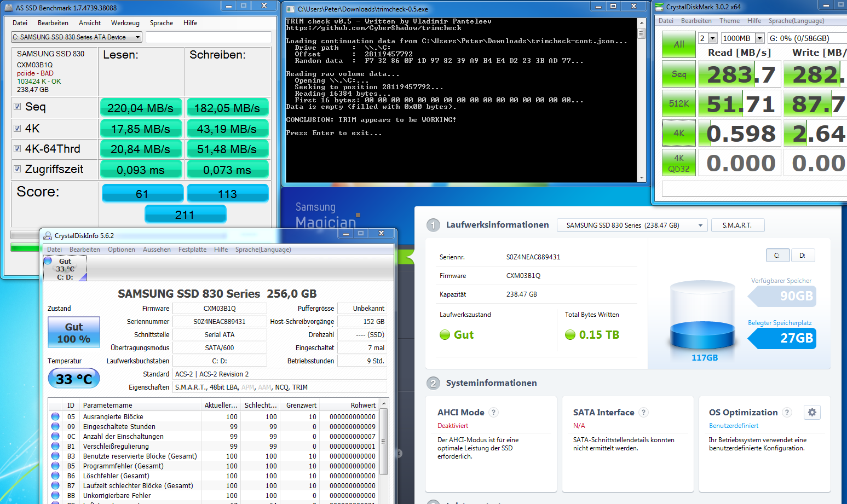
Task: Open AS SSD drive selection dropdown
Action: (77, 37)
